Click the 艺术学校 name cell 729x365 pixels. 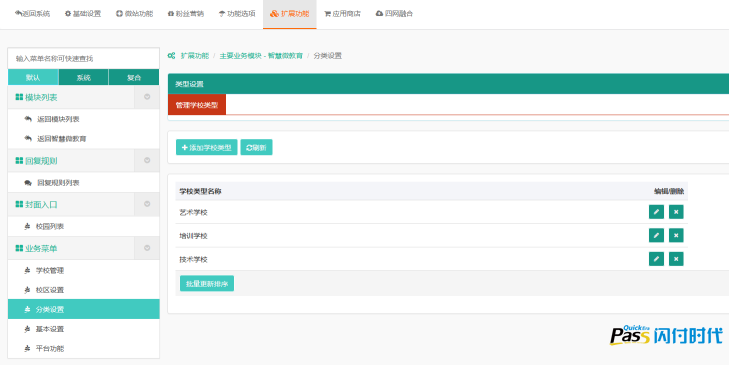(x=193, y=212)
